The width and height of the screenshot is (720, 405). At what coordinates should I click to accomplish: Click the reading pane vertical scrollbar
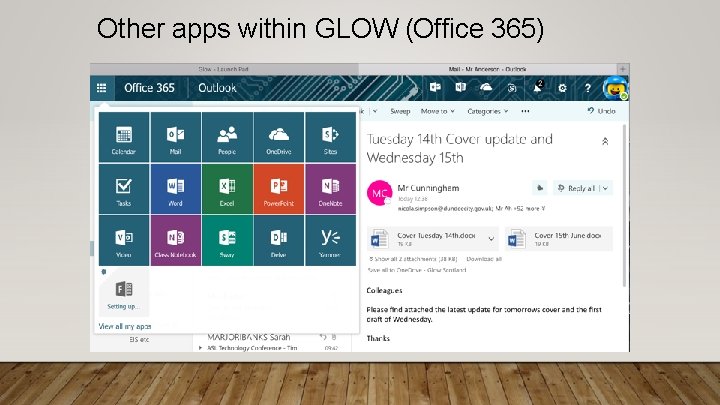coord(624,205)
